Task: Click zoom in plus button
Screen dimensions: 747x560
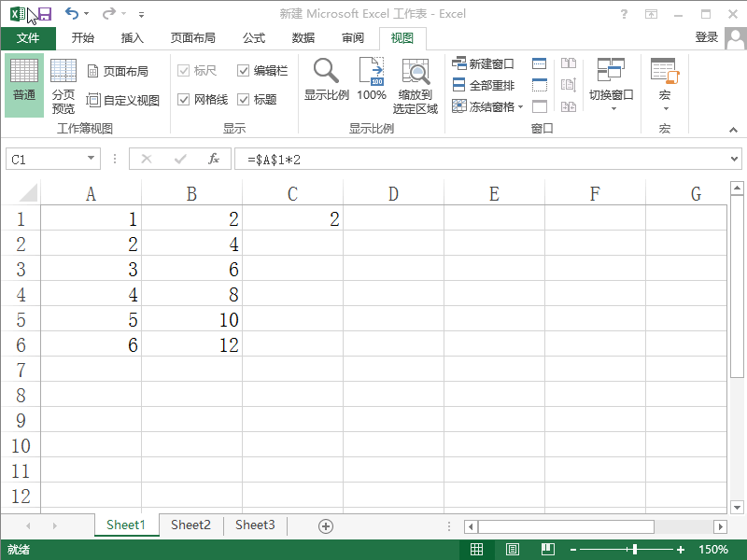Action: [x=681, y=550]
